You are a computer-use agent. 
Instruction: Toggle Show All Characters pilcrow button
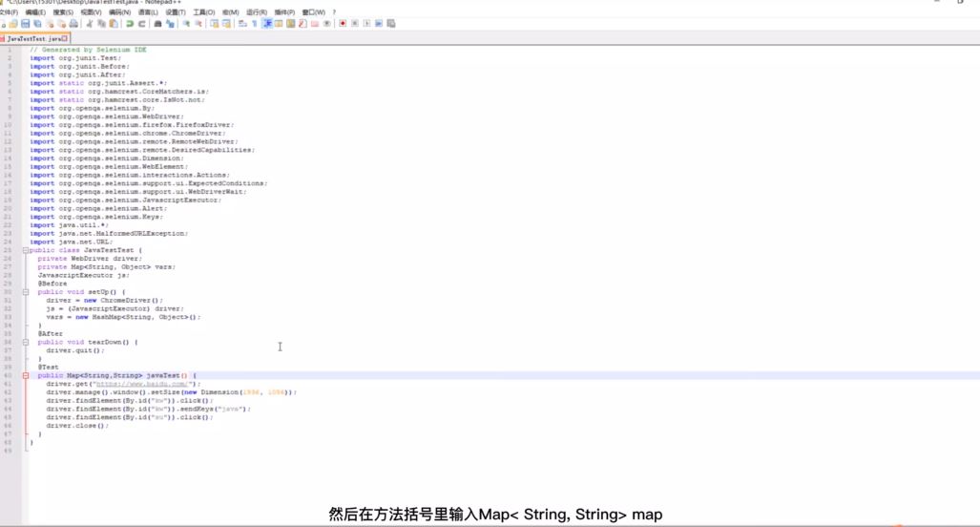255,24
